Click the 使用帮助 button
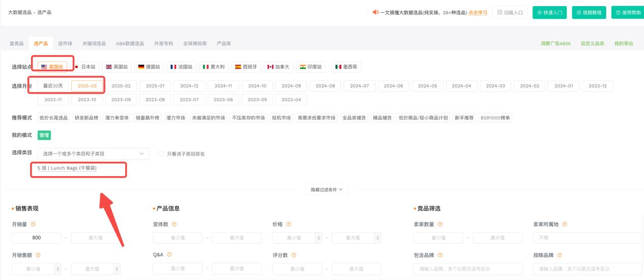The height and width of the screenshot is (280, 644). pos(628,13)
